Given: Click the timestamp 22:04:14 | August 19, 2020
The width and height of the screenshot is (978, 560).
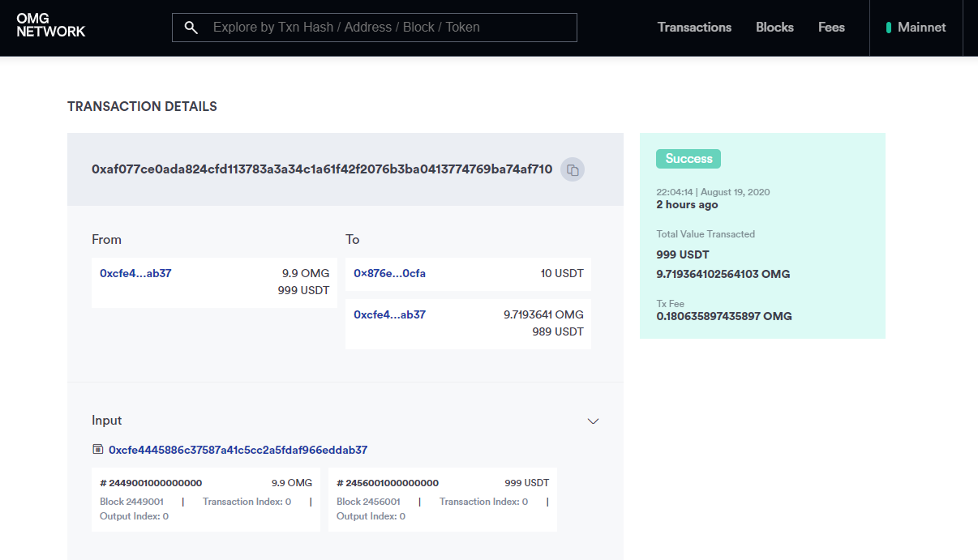Looking at the screenshot, I should pyautogui.click(x=713, y=192).
